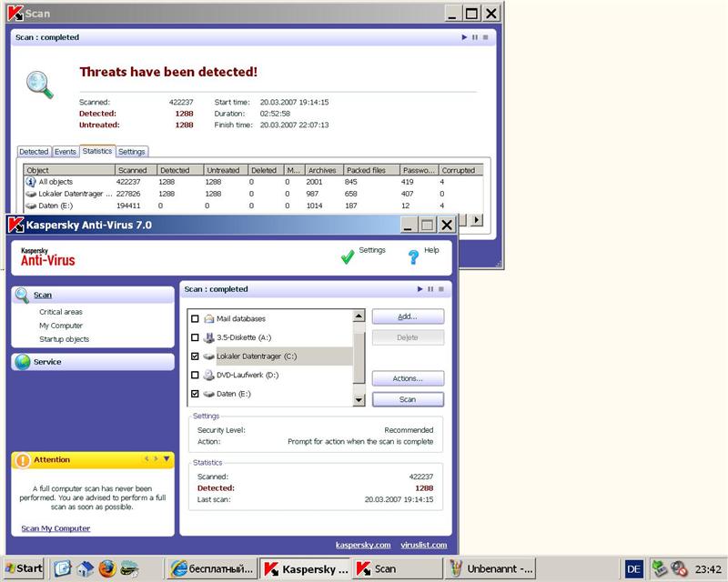Check the Mail databases checkbox
This screenshot has height=582, width=728.
195,319
